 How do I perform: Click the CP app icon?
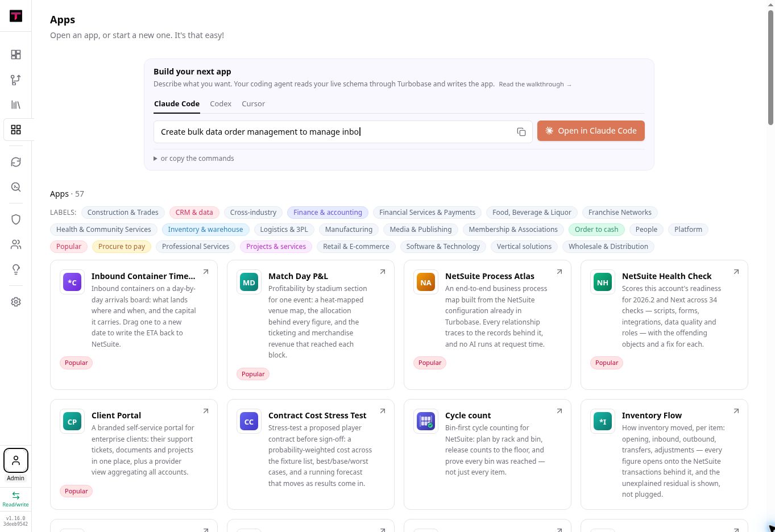tap(72, 421)
